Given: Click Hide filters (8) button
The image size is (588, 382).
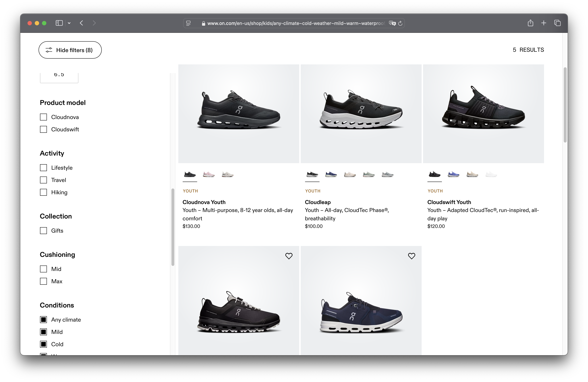Looking at the screenshot, I should 70,50.
